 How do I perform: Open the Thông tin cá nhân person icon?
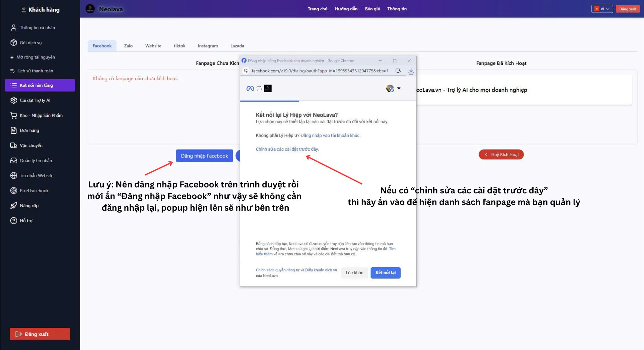pos(13,28)
